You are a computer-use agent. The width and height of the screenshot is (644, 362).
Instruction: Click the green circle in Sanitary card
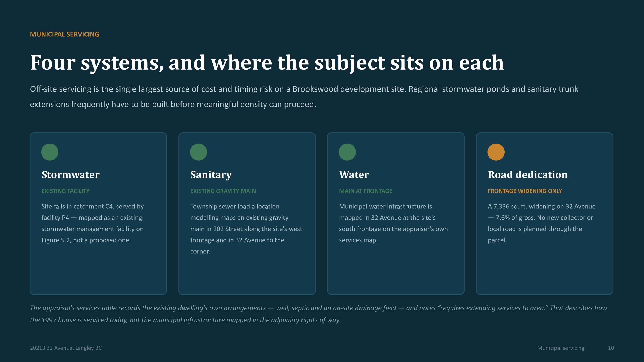199,152
